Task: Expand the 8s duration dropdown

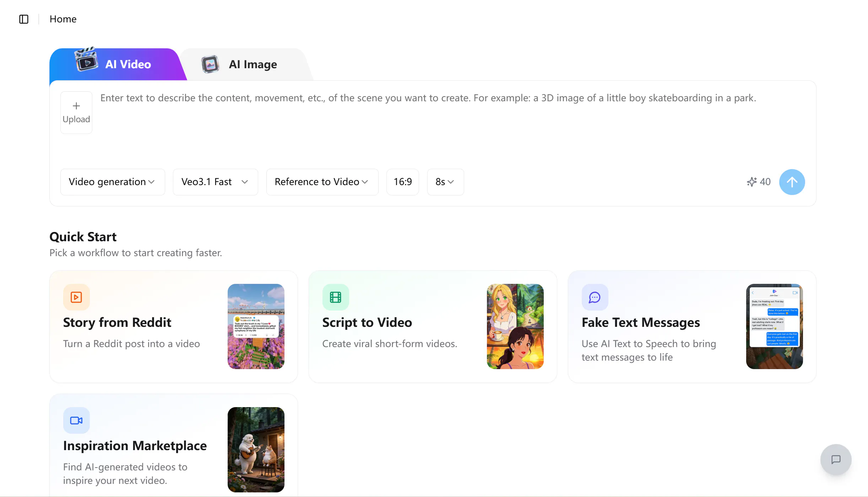Action: pyautogui.click(x=445, y=182)
